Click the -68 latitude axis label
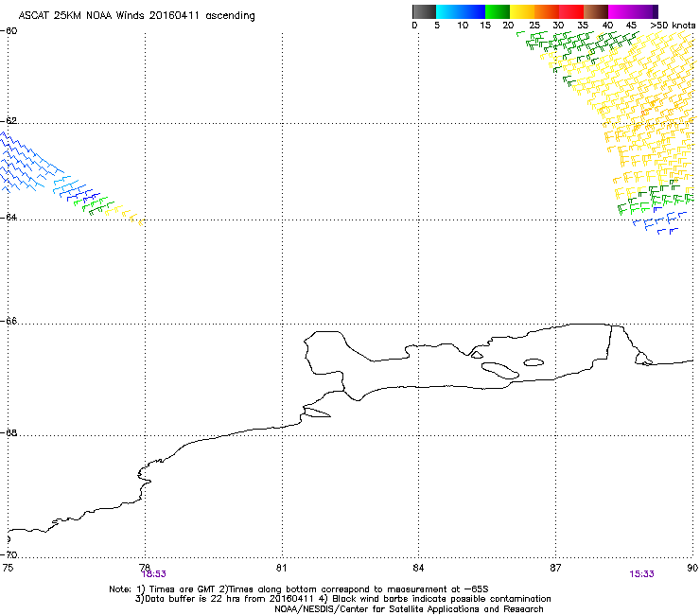The width and height of the screenshot is (700, 615). coord(9,433)
